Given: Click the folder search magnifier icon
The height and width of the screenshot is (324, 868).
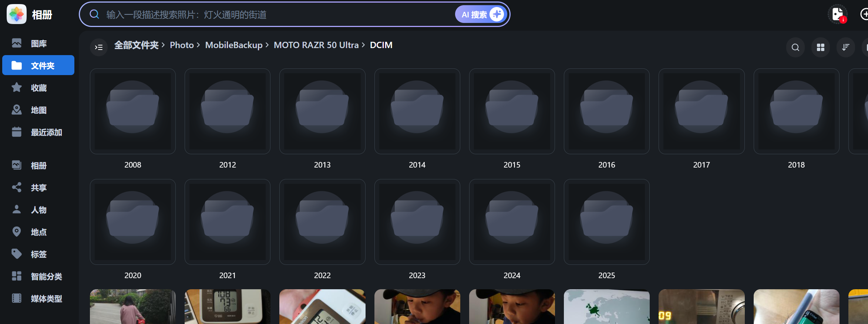Looking at the screenshot, I should pyautogui.click(x=795, y=47).
